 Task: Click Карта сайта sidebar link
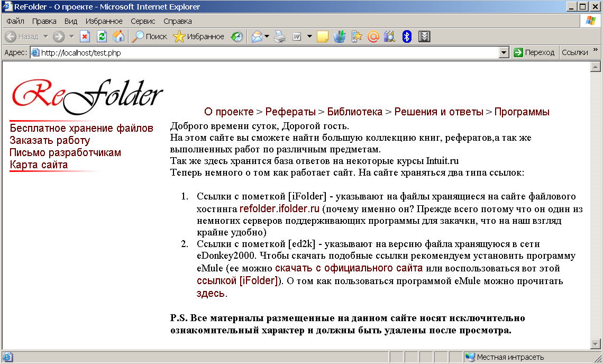tap(39, 165)
